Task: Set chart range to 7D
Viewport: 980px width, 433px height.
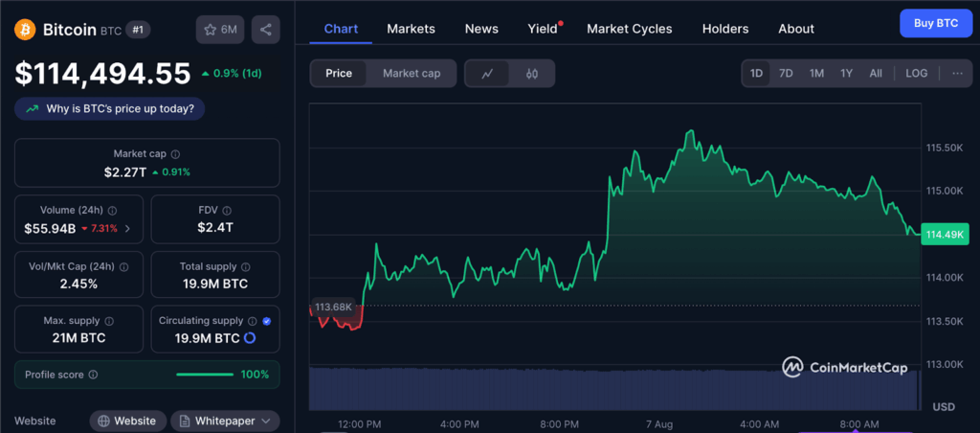Action: pyautogui.click(x=786, y=74)
